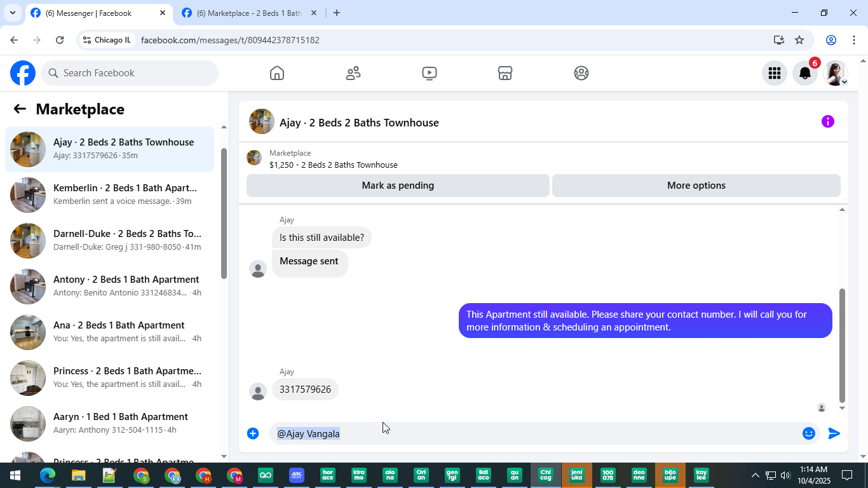Open Kemberlin's conversation thumbnail

click(28, 195)
